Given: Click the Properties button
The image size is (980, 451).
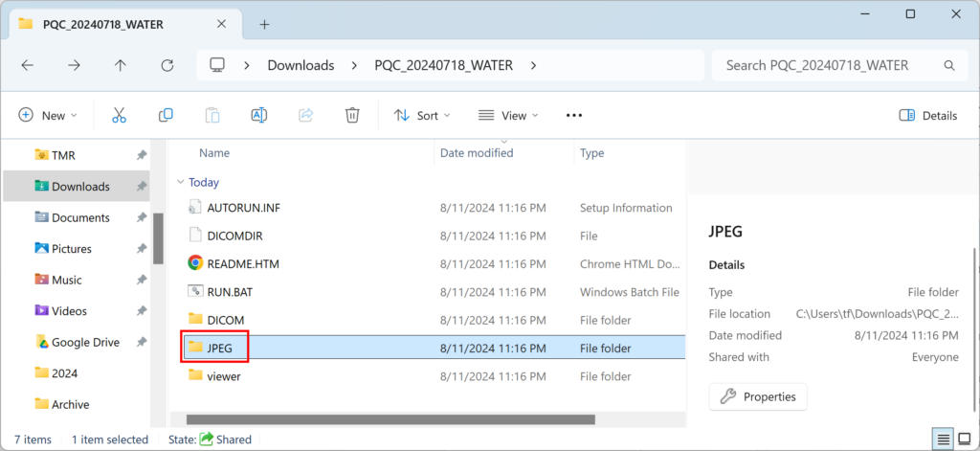Looking at the screenshot, I should (x=758, y=396).
